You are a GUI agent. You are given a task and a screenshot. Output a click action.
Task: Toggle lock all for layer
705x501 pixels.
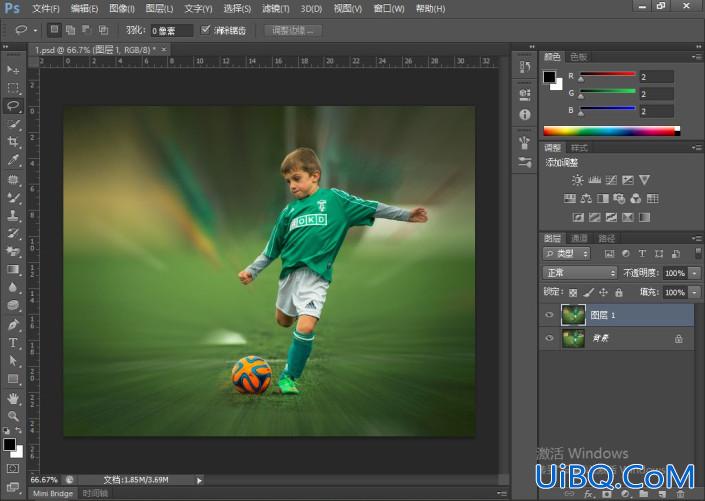(x=619, y=293)
